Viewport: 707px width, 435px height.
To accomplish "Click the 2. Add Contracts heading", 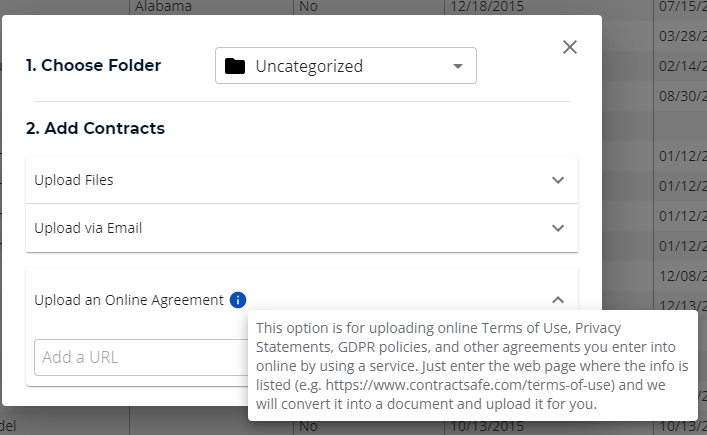I will click(95, 128).
